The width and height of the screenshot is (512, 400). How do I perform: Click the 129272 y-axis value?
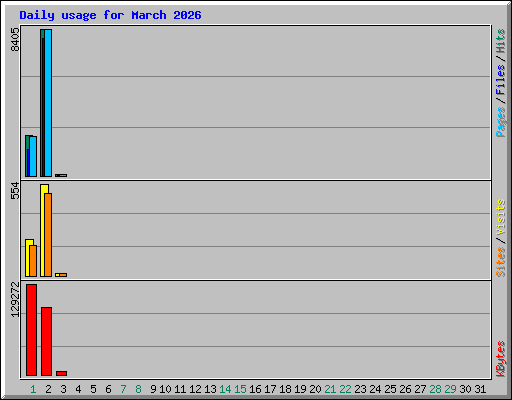coord(15,300)
